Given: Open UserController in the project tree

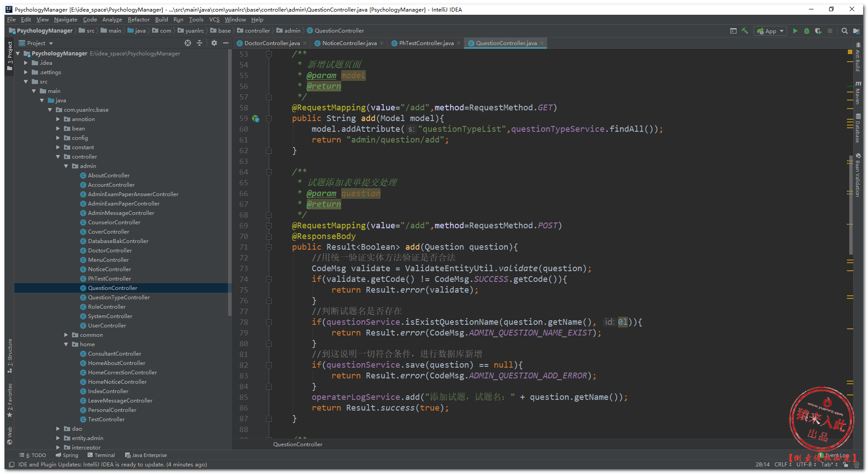Looking at the screenshot, I should (x=107, y=326).
